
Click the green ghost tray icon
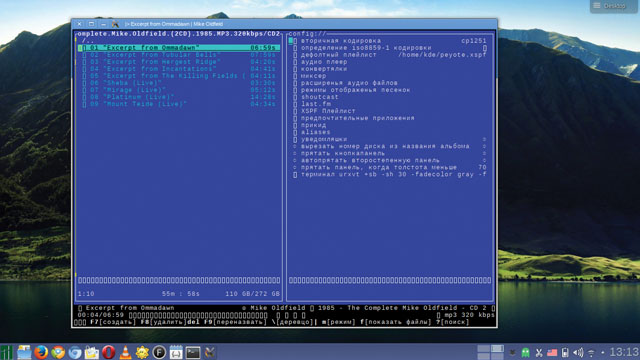(x=525, y=352)
